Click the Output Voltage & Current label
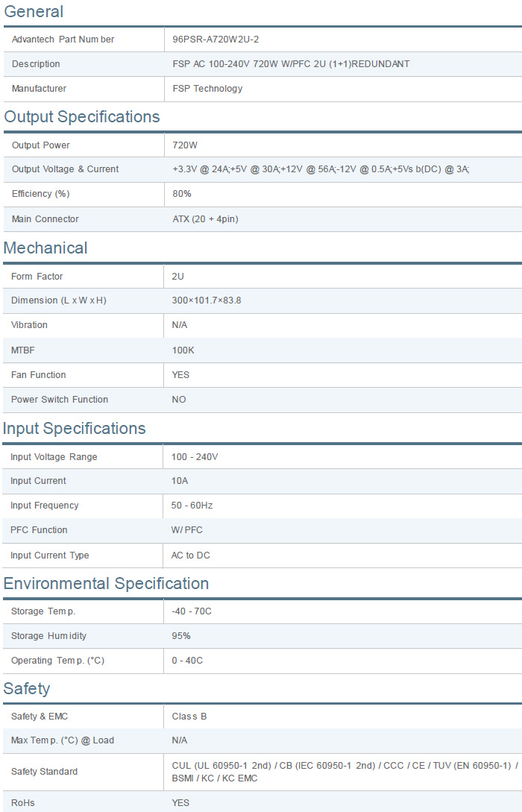The height and width of the screenshot is (812, 522). [65, 169]
